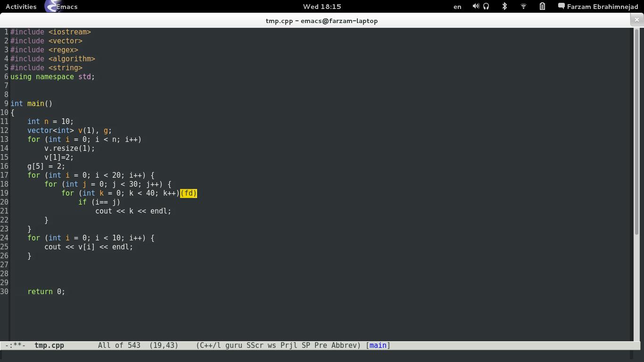Click the [main] function indicator
The image size is (644, 362).
pyautogui.click(x=378, y=346)
